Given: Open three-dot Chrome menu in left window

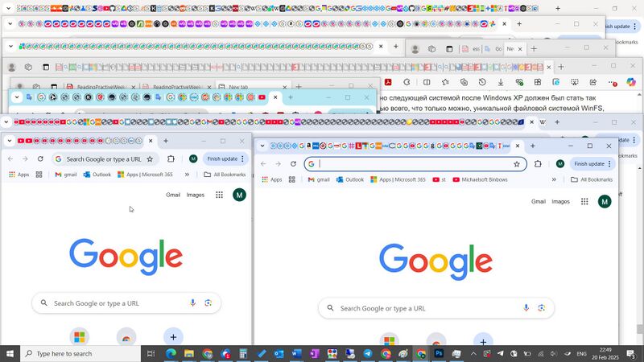Looking at the screenshot, I should pos(242,158).
